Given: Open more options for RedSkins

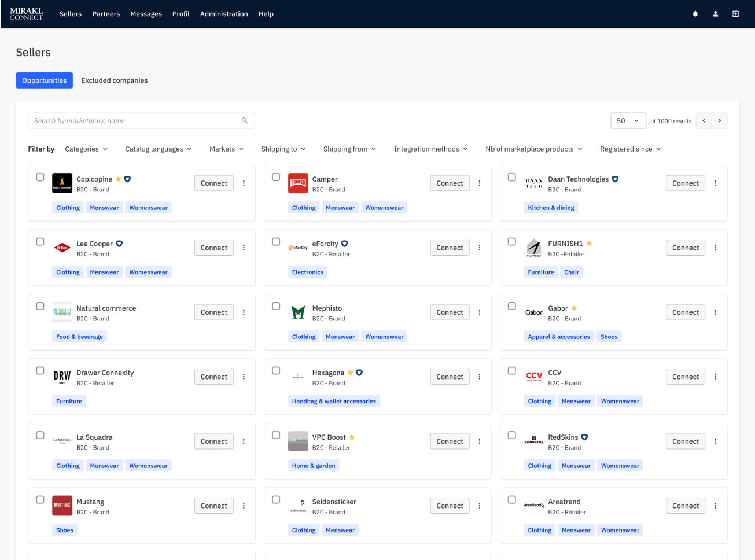Looking at the screenshot, I should pos(716,441).
